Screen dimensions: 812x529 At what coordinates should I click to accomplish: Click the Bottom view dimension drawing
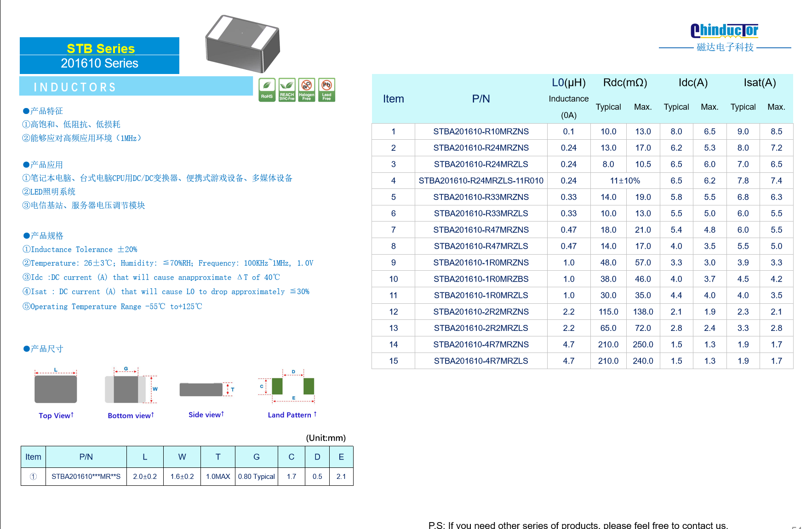(131, 386)
